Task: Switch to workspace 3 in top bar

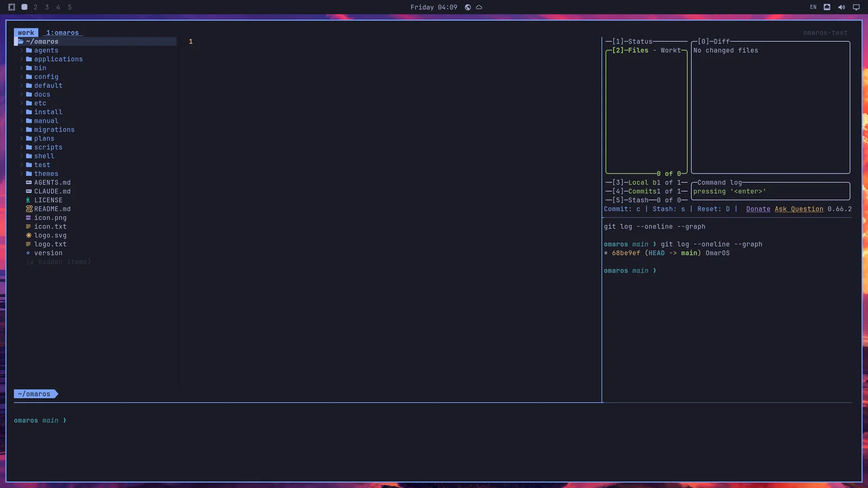Action: [x=47, y=7]
